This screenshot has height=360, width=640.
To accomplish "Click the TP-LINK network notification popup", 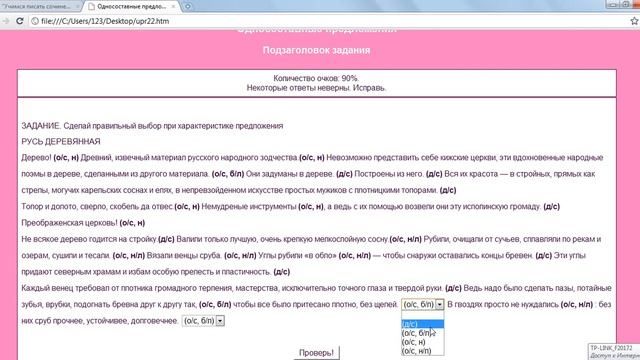I will (614, 352).
